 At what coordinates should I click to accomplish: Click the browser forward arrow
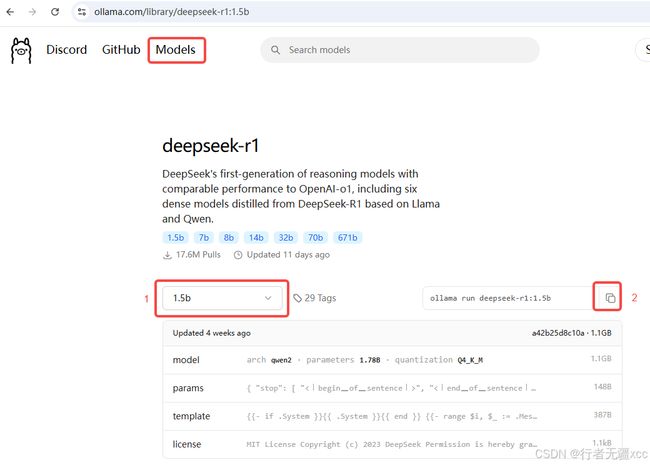(x=32, y=12)
